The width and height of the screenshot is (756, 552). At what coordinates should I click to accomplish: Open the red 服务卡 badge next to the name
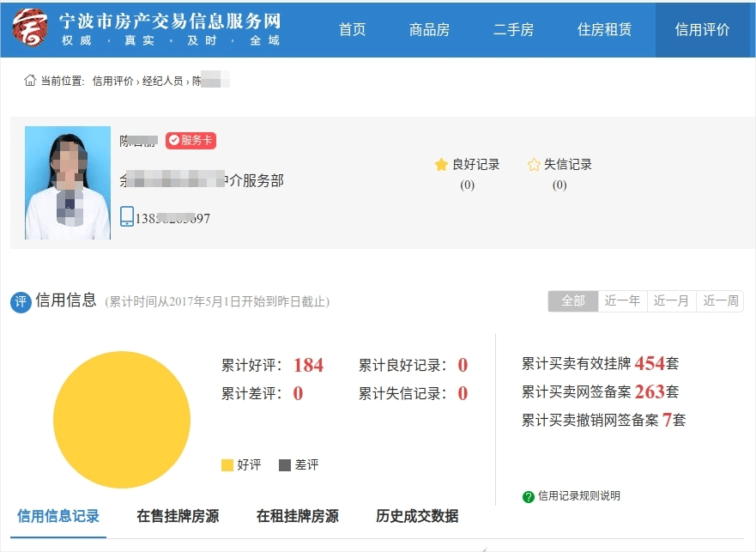pyautogui.click(x=190, y=140)
